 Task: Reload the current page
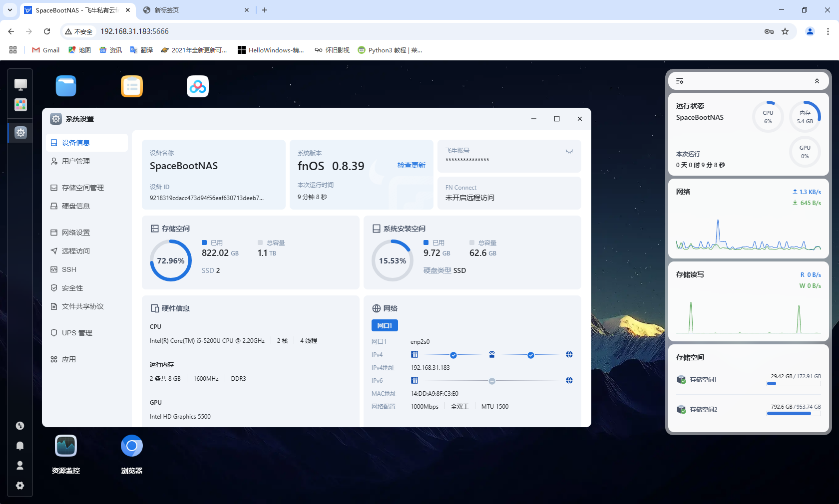click(x=47, y=31)
